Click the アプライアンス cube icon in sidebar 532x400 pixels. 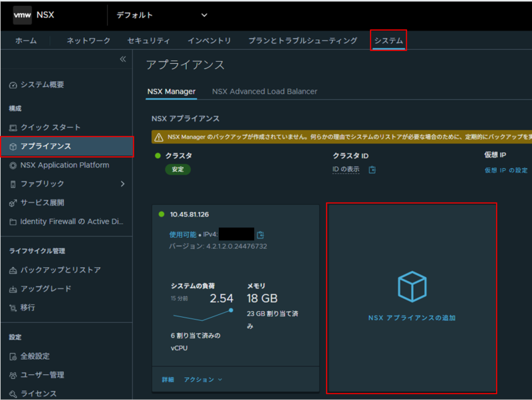point(13,147)
